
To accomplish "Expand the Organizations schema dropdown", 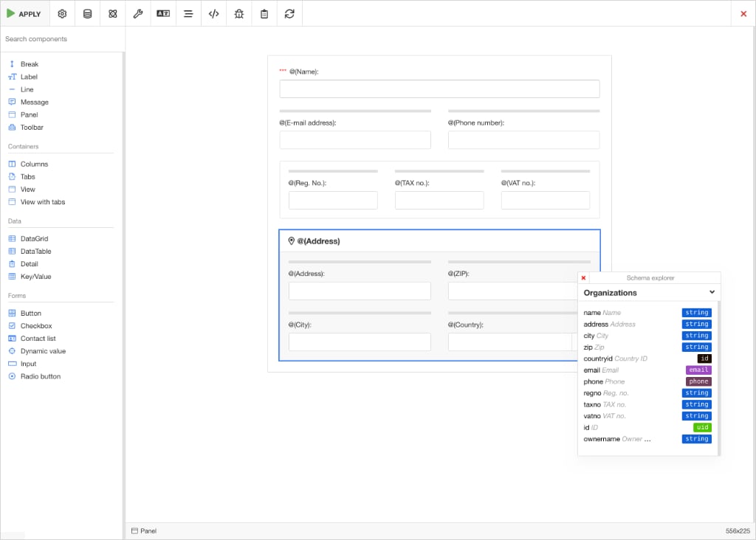I will point(712,292).
